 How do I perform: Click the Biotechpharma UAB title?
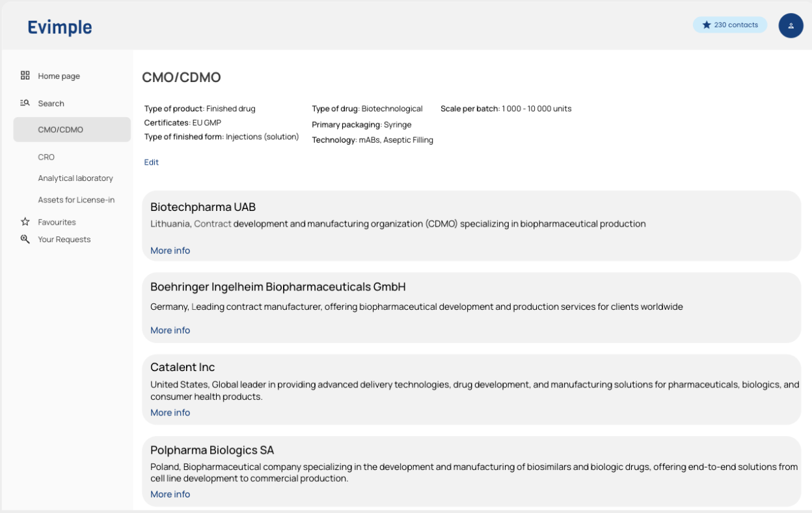(x=203, y=207)
